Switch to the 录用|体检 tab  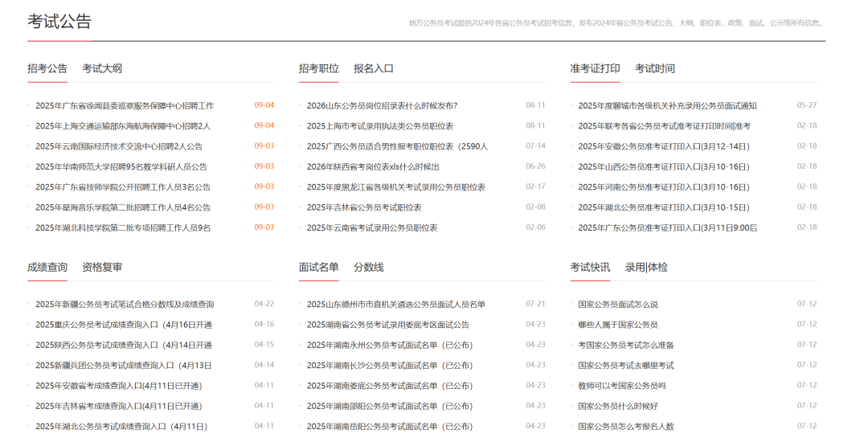point(646,268)
